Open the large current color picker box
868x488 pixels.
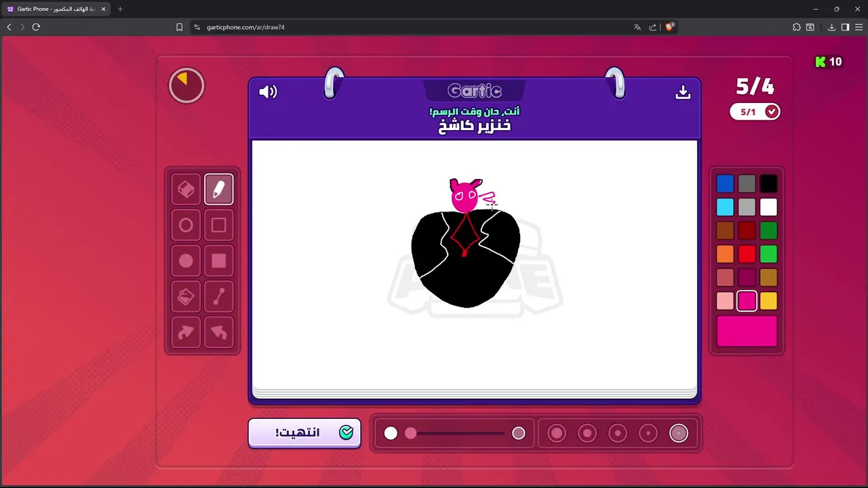click(747, 331)
